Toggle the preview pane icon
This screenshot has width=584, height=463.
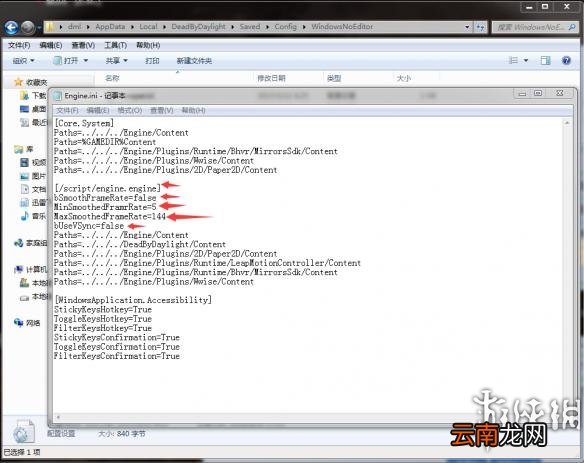(545, 60)
